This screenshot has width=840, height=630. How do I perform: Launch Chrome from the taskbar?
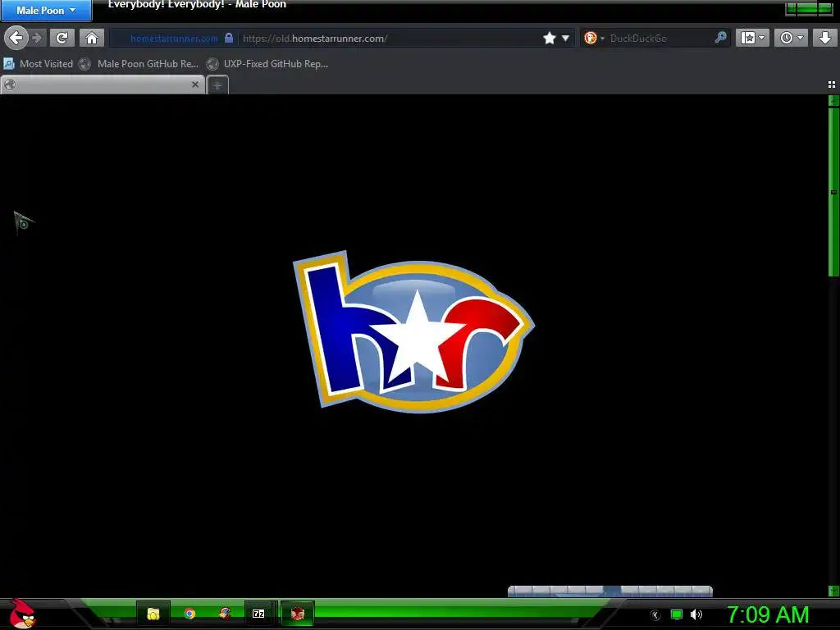tap(189, 614)
